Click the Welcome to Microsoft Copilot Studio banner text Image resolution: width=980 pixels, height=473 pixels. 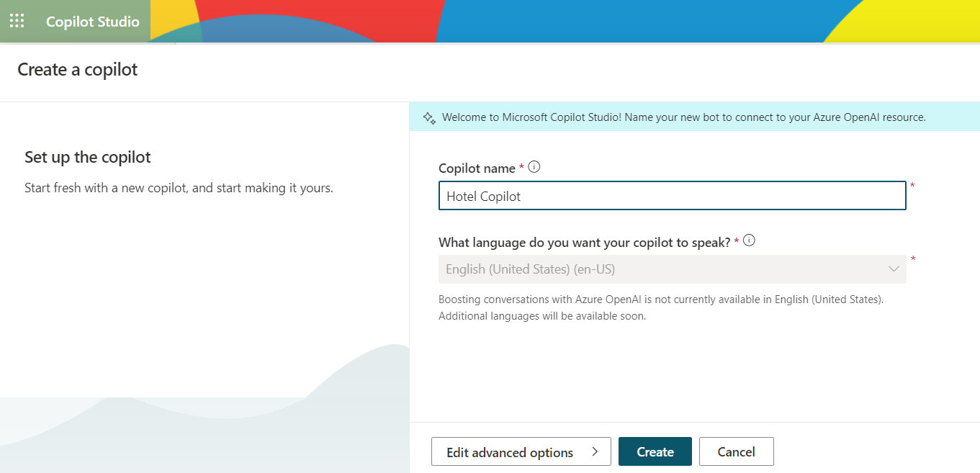pos(683,117)
